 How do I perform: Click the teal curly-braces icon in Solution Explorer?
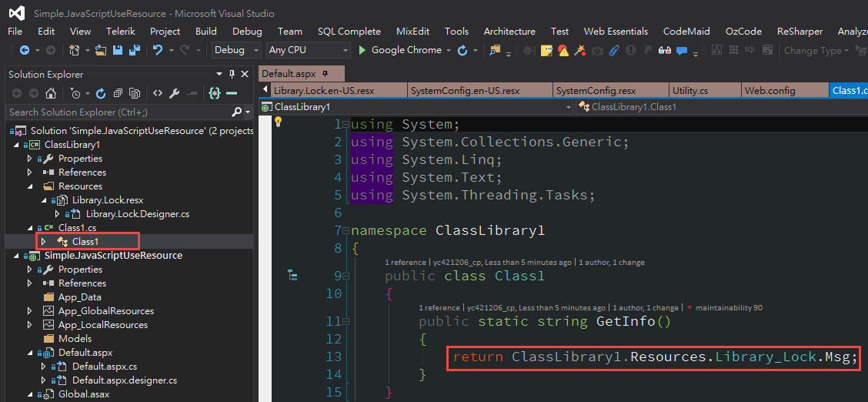pos(215,93)
